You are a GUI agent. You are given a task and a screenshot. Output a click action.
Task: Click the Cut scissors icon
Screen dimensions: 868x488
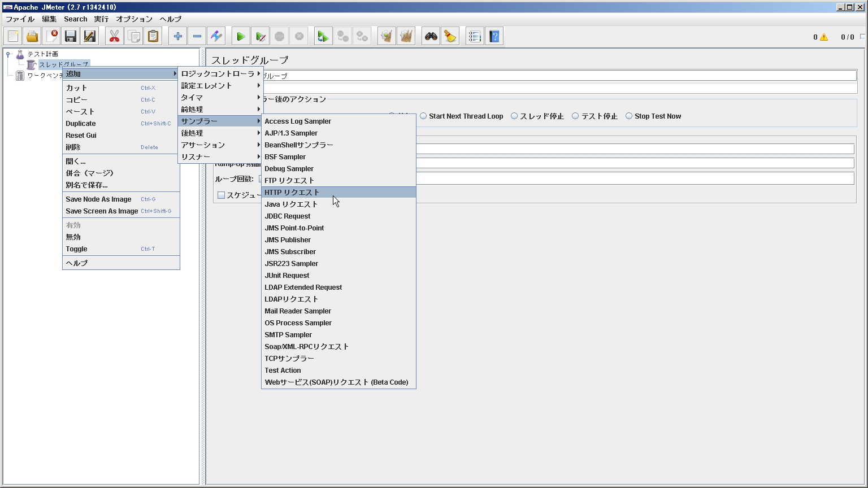(x=115, y=37)
